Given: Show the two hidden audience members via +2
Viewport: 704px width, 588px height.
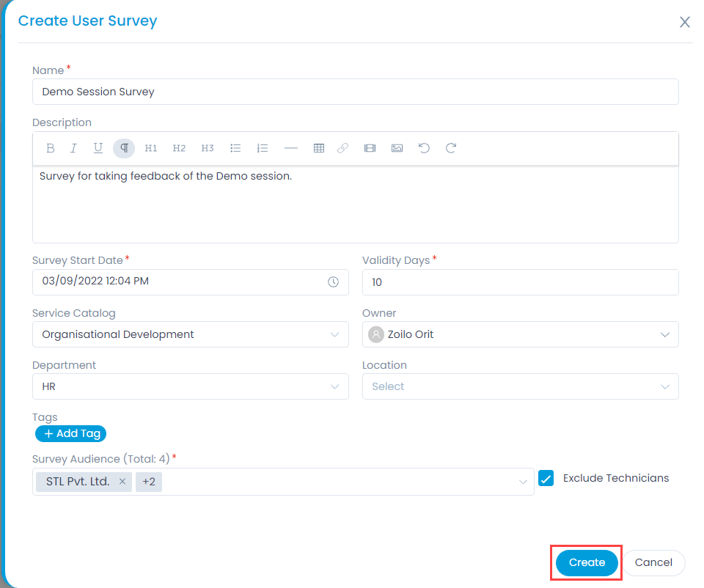Looking at the screenshot, I should [148, 482].
